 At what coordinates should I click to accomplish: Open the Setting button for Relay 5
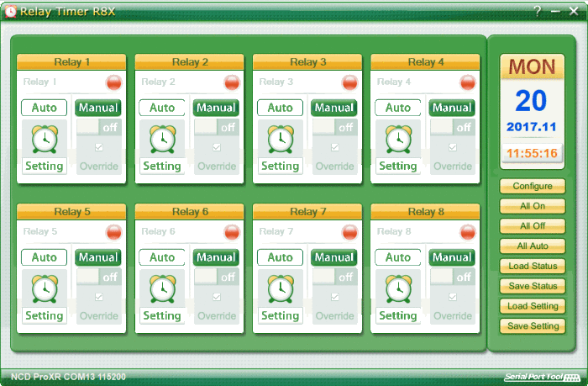click(45, 316)
